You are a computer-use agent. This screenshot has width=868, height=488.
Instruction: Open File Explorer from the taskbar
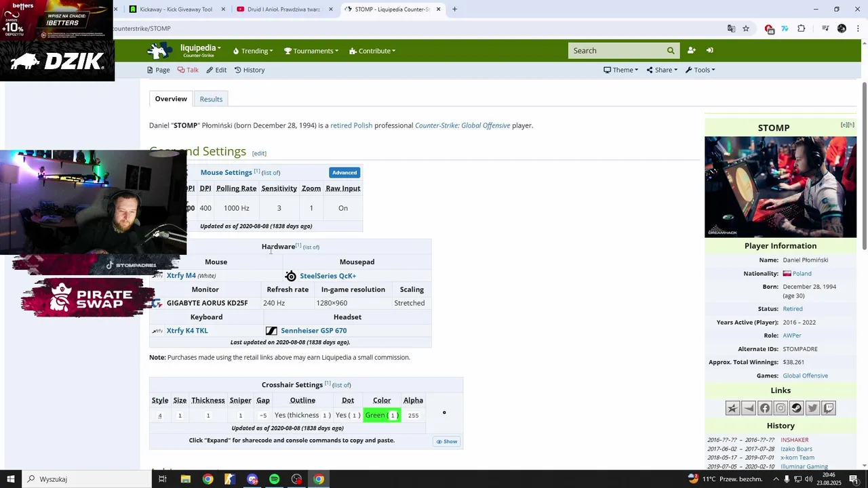185,479
